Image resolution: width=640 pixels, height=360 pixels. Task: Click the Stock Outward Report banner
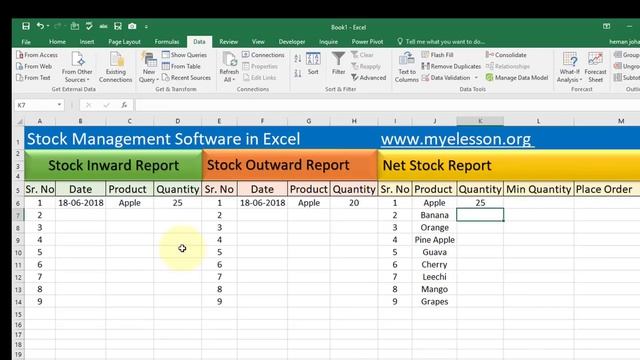pos(290,165)
